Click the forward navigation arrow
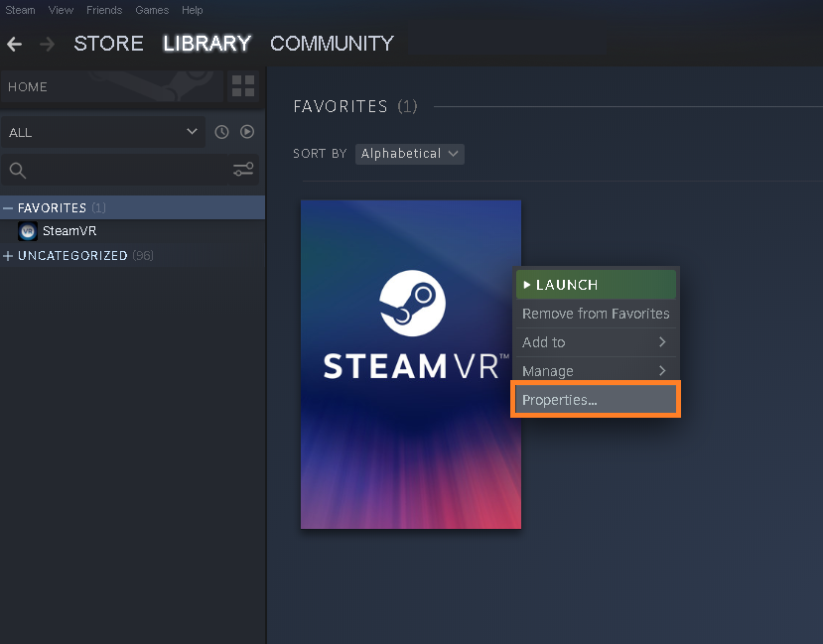Image resolution: width=823 pixels, height=644 pixels. (x=46, y=44)
